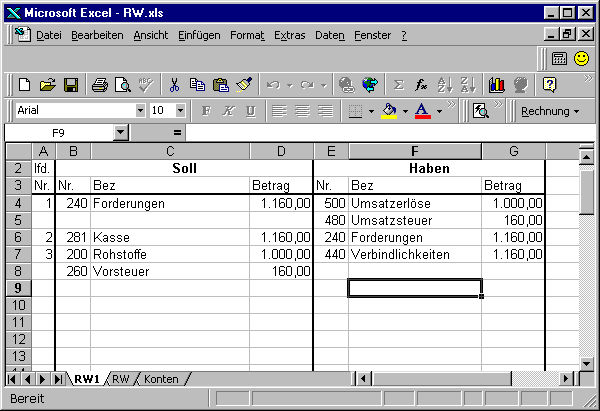Screen dimensions: 600x411
Task: Click the Paste Function fx icon
Action: (x=422, y=85)
